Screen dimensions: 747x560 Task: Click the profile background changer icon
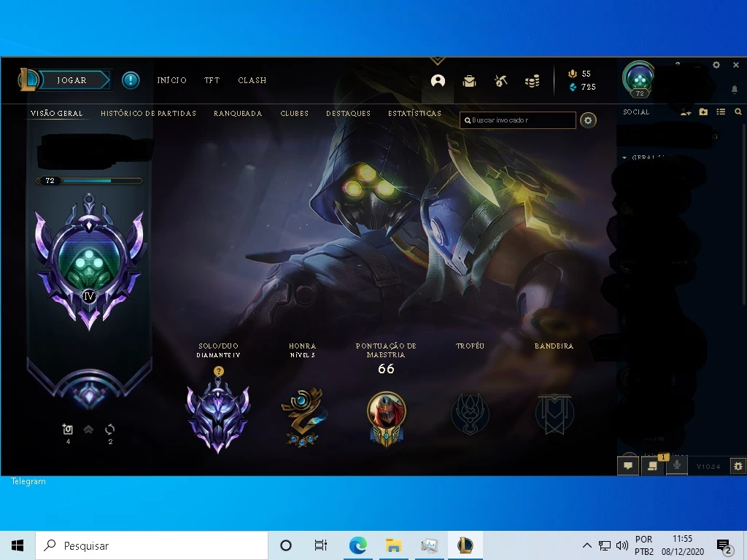coord(68,429)
